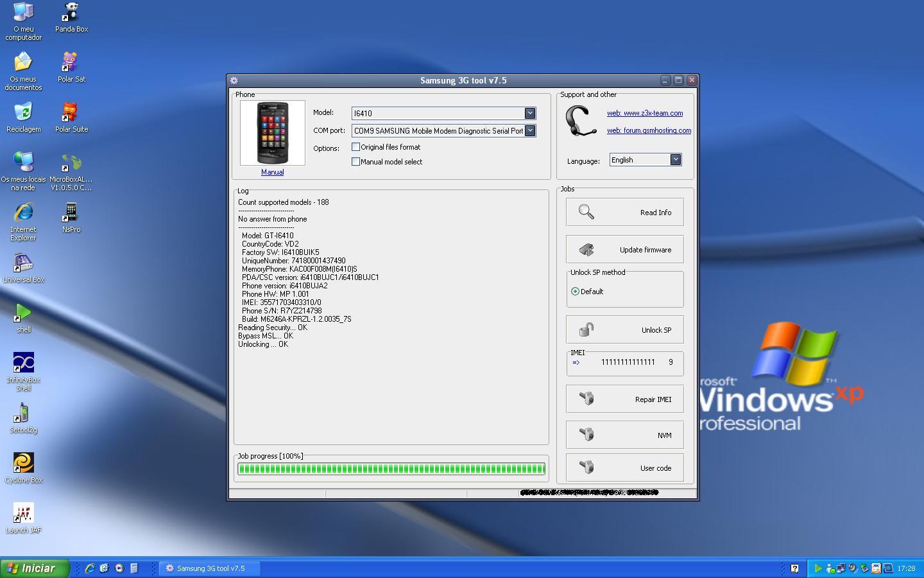
Task: Tick the Manual model select checkbox
Action: (x=355, y=162)
